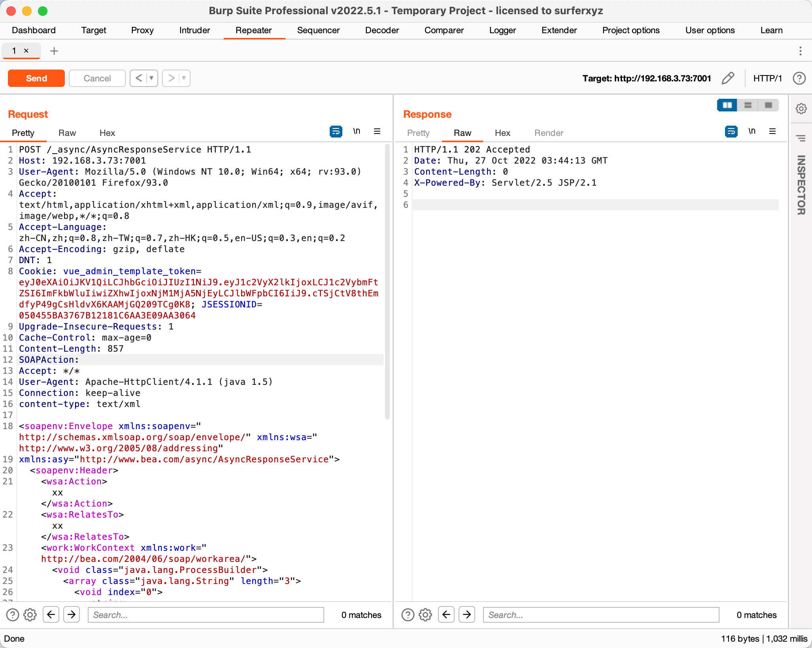Open the Intruder tab
The image size is (812, 648).
point(195,30)
